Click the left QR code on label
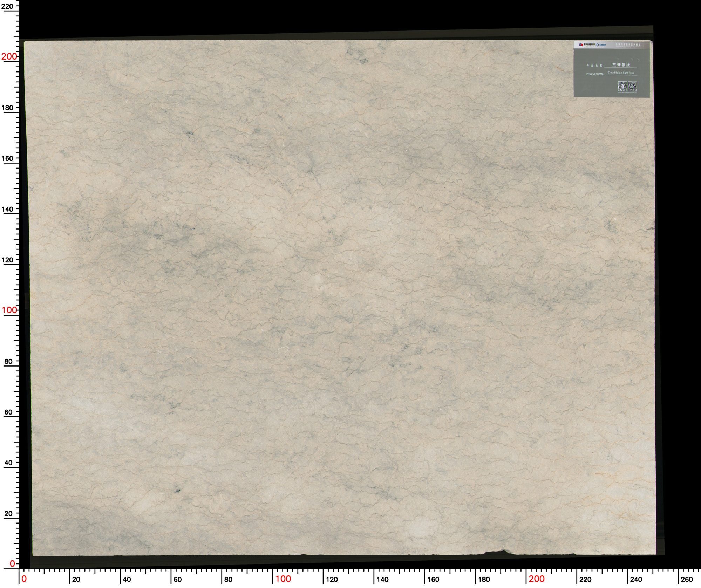 [622, 86]
